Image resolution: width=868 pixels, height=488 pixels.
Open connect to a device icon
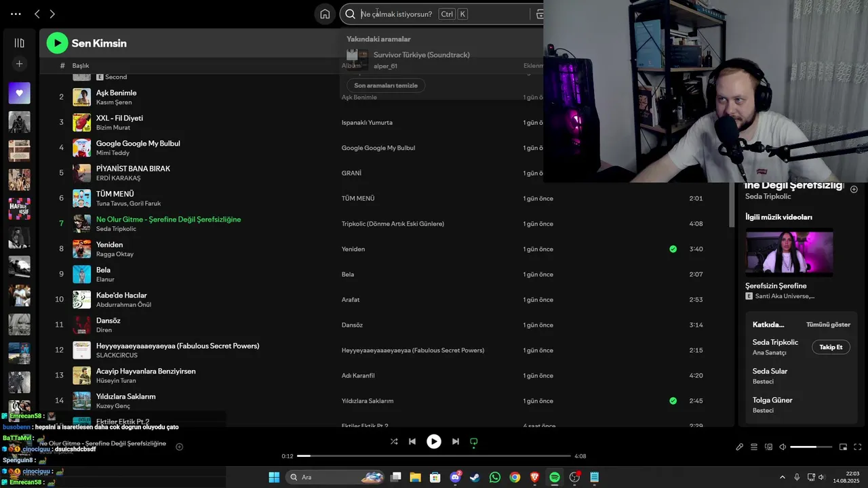pyautogui.click(x=768, y=447)
